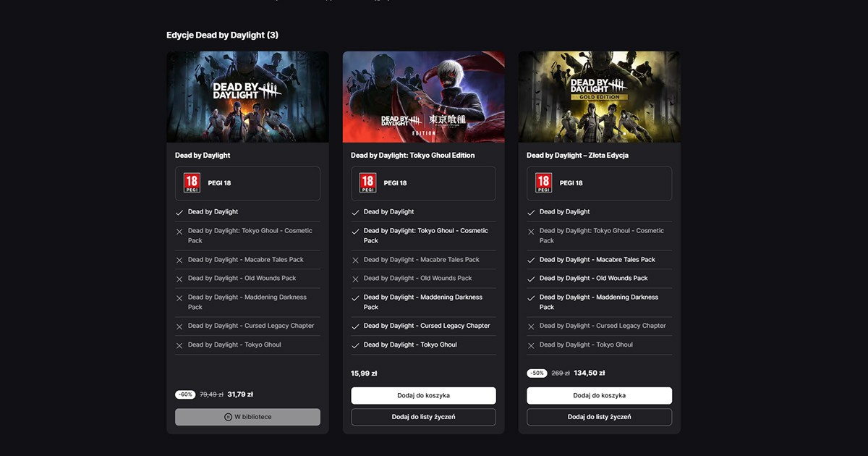Click the 'W bibliotece' button
Screen dimensions: 868x456
point(247,417)
